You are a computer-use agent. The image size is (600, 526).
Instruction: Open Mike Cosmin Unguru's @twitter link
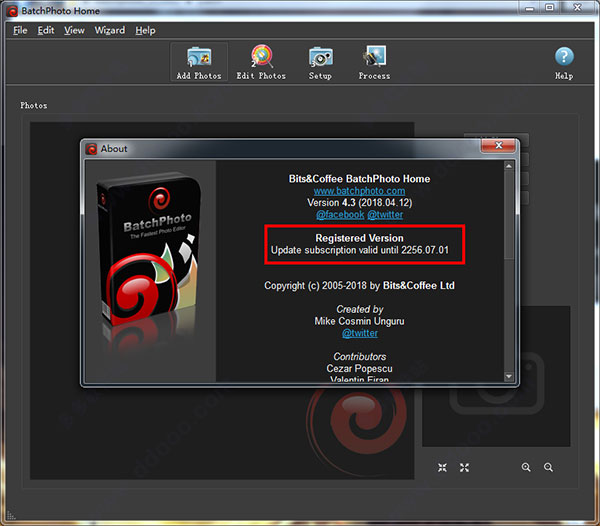click(x=360, y=333)
